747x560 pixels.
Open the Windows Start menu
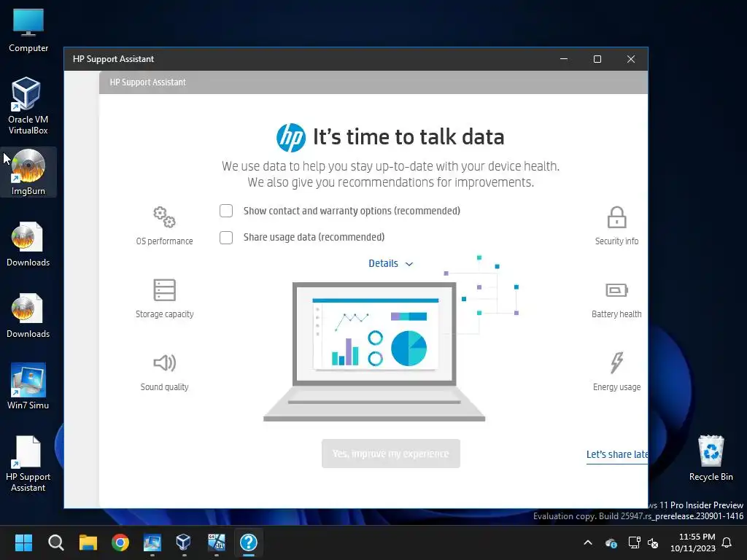click(x=23, y=542)
